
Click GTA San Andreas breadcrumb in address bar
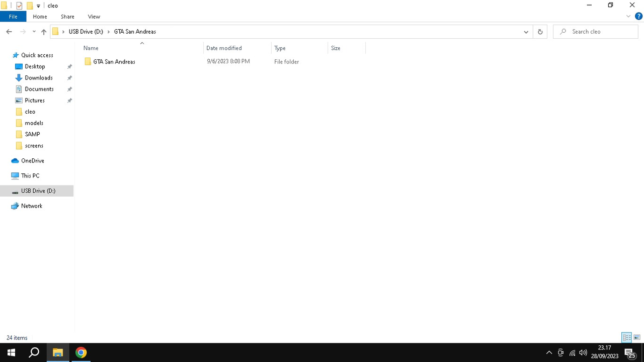(135, 32)
